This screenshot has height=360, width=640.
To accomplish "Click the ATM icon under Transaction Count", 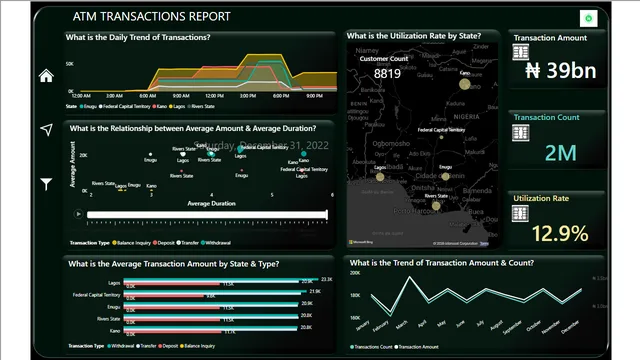I will 520,133.
